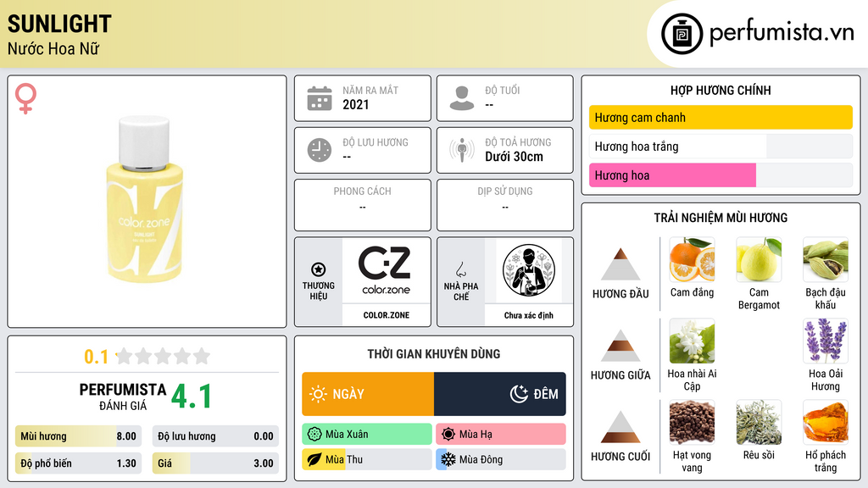The height and width of the screenshot is (488, 868).
Task: Click the nose icon above Nhà pha chế
Action: pyautogui.click(x=460, y=269)
